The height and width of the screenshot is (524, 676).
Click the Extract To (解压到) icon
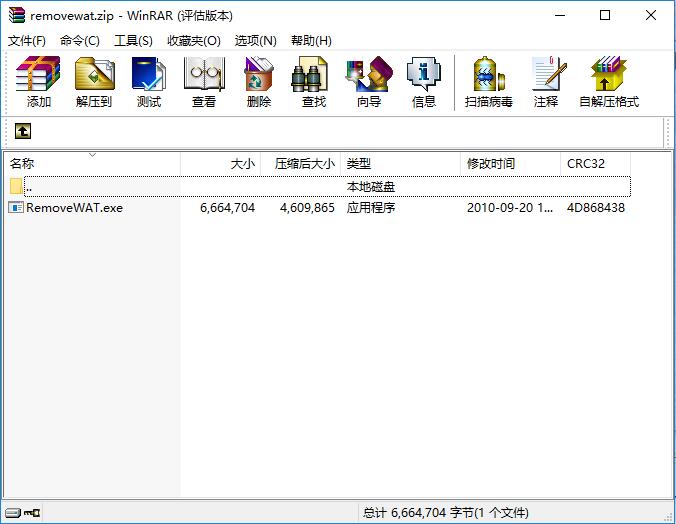coord(94,82)
